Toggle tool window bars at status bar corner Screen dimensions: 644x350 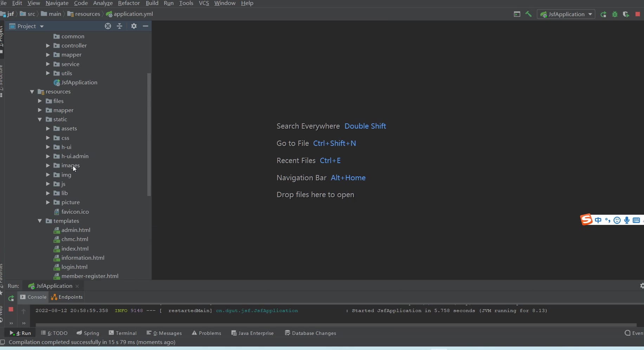(2, 342)
